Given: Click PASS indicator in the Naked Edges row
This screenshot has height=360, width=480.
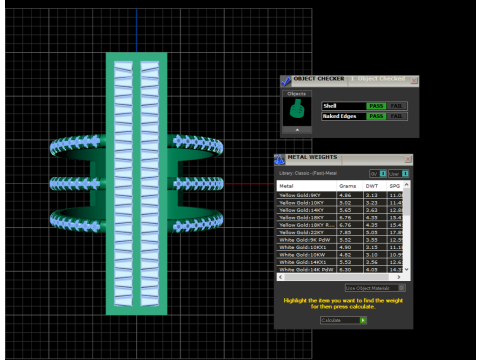Looking at the screenshot, I should (x=376, y=116).
